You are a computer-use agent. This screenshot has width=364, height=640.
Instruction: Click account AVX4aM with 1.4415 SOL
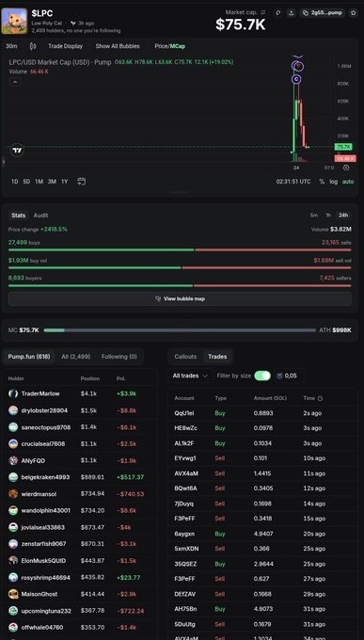[186, 473]
